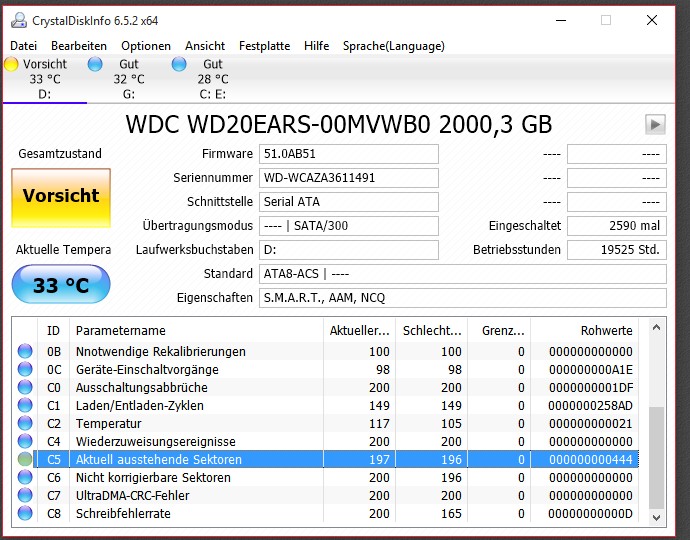Open the Datei menu

(24, 46)
